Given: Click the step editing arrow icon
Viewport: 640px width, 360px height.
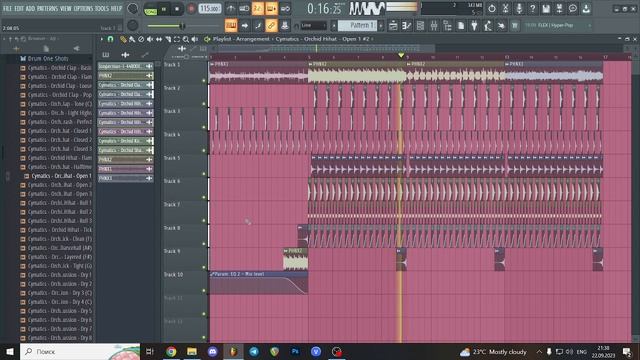Looking at the screenshot, I should coord(244,25).
